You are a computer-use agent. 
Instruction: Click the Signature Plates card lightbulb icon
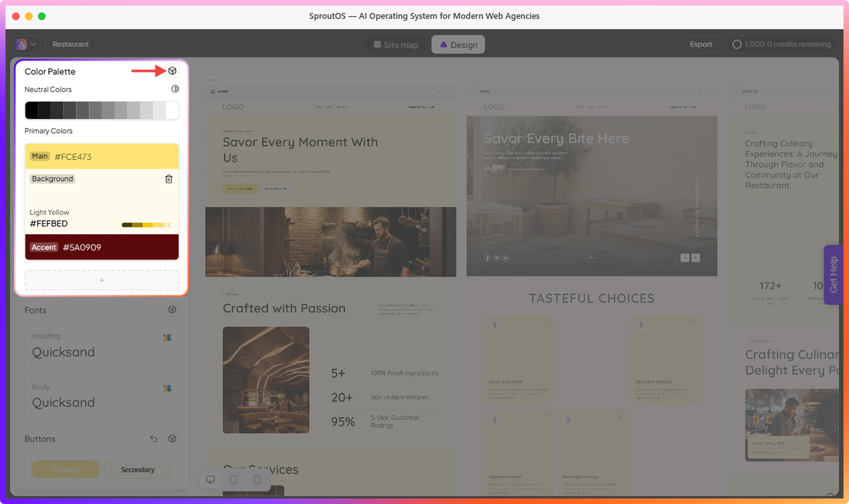point(495,420)
